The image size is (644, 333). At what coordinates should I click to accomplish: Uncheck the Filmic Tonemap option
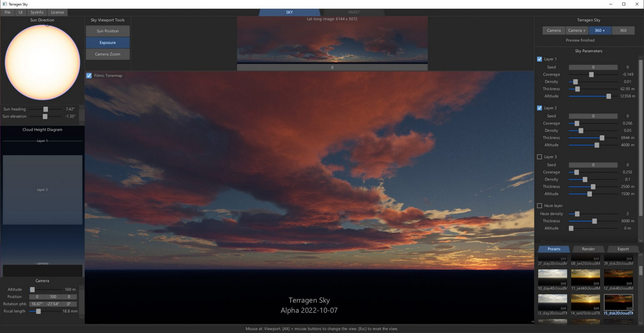pyautogui.click(x=89, y=76)
